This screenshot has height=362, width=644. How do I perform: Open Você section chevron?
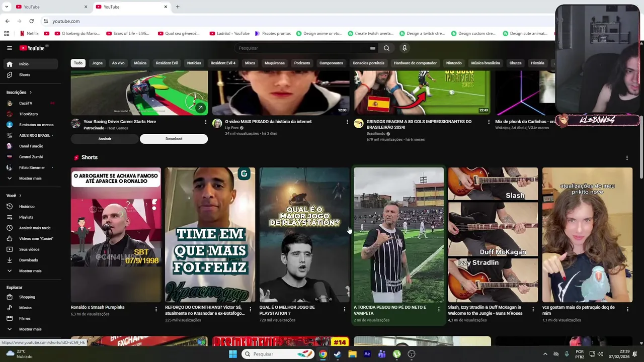[x=21, y=196]
